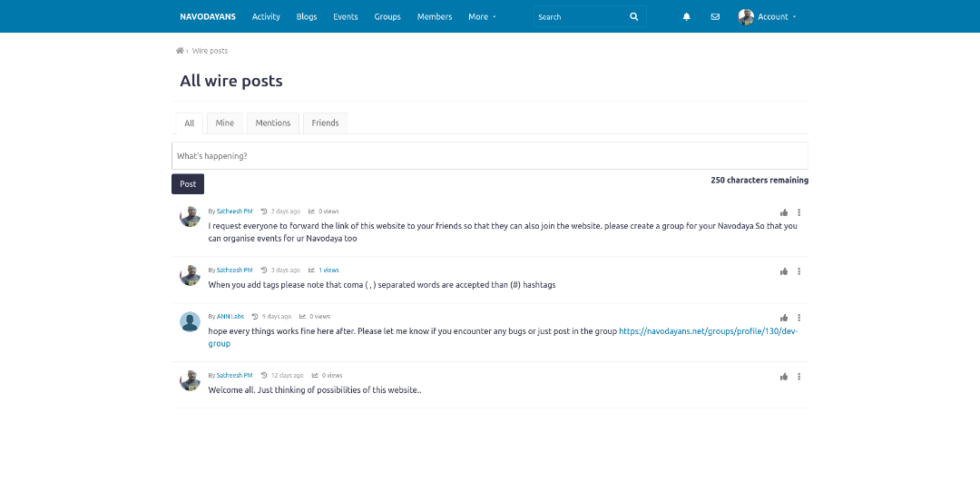Like the post about forwarding website link
Image resolution: width=980 pixels, height=492 pixels.
coord(784,212)
